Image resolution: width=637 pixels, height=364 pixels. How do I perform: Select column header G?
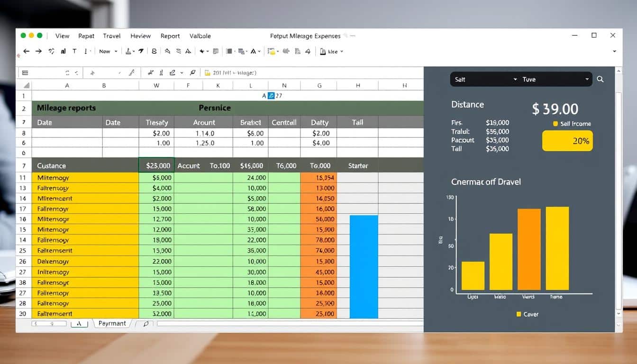[319, 85]
